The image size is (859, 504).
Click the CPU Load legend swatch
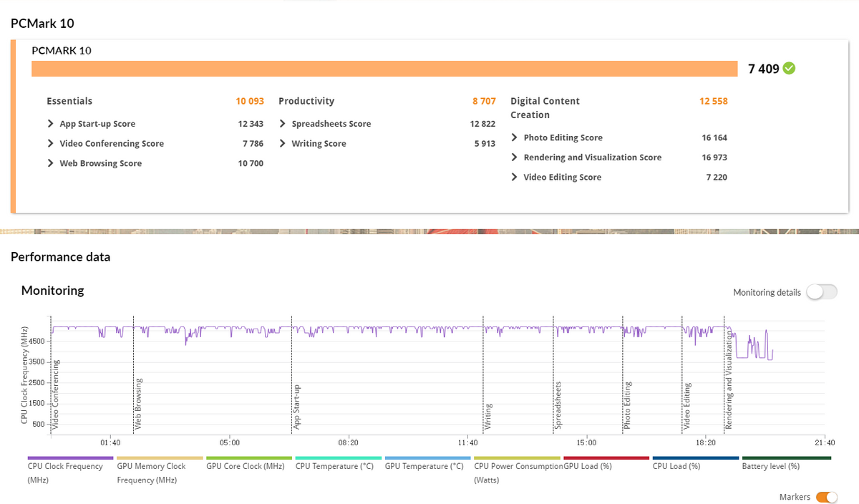[697, 458]
